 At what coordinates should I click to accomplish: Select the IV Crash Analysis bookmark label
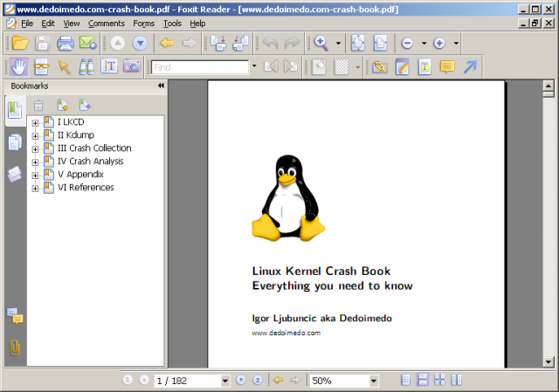91,161
